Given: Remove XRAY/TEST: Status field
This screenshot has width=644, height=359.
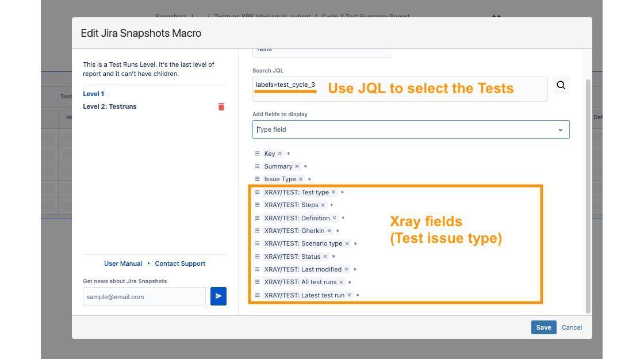Looking at the screenshot, I should point(325,257).
